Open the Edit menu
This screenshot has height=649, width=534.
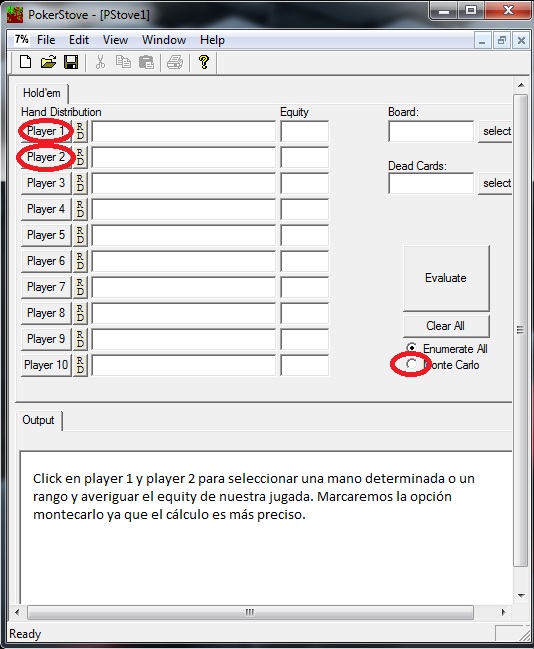click(x=79, y=40)
